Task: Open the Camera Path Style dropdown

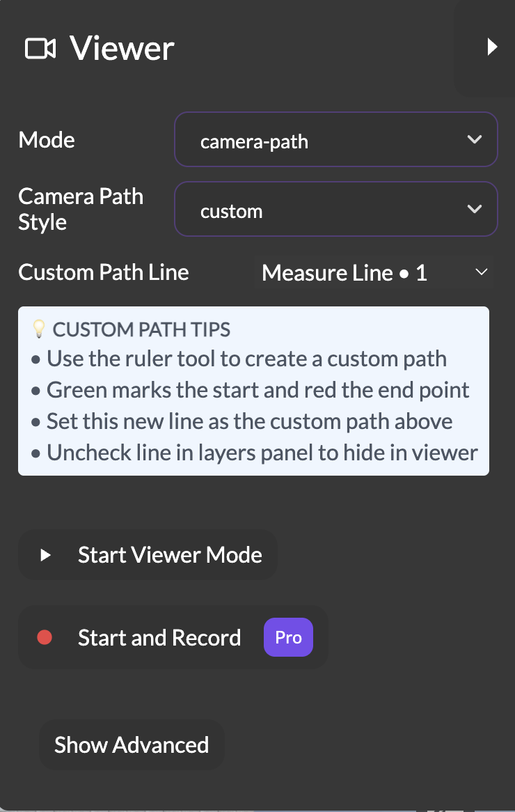Action: click(336, 209)
